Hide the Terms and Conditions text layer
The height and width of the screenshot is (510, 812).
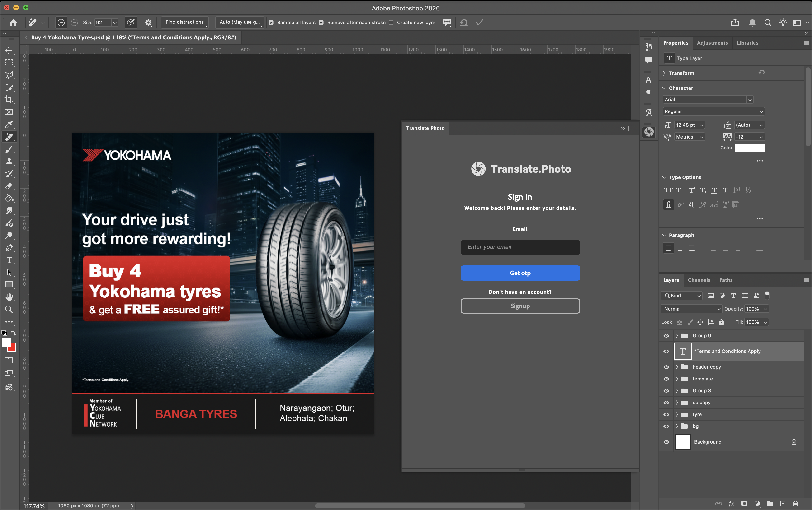click(666, 351)
